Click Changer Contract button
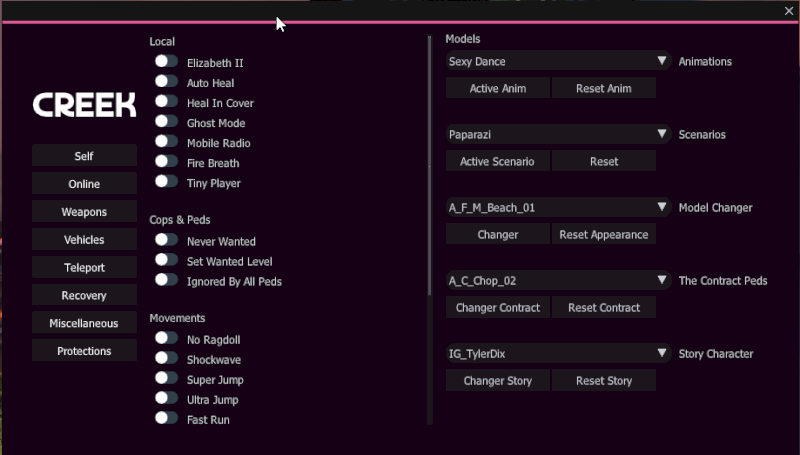800x455 pixels. point(497,307)
